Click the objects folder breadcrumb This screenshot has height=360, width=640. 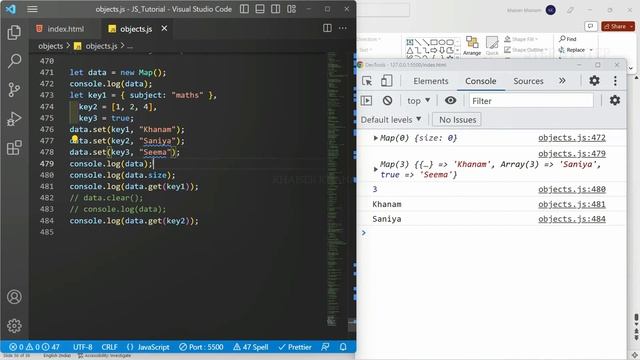51,46
